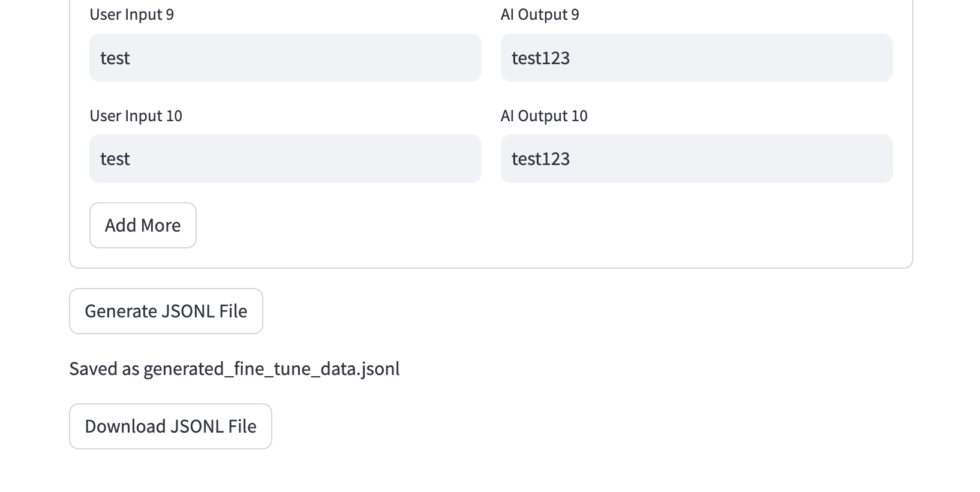
Task: Place cursor in test text of User Input 9
Action: click(x=115, y=58)
